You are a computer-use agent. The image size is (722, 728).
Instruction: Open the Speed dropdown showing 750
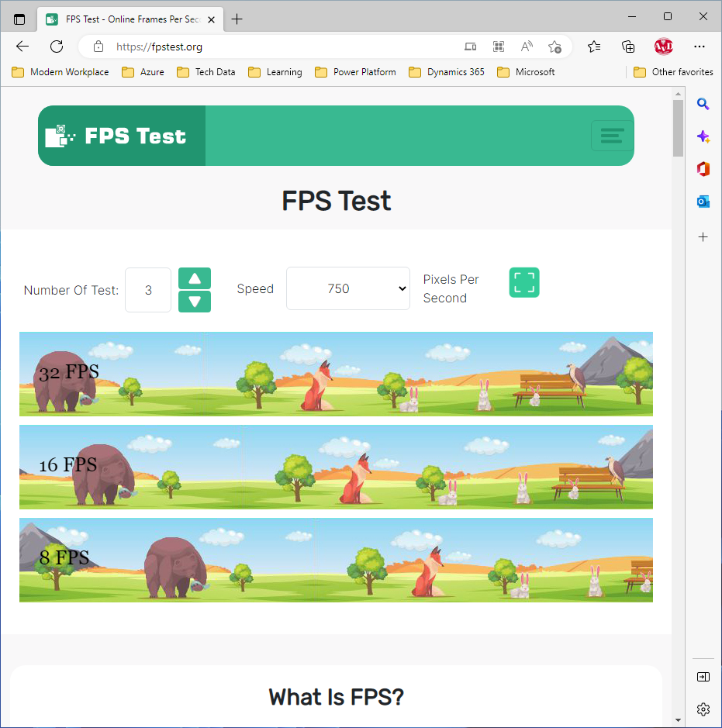click(348, 288)
